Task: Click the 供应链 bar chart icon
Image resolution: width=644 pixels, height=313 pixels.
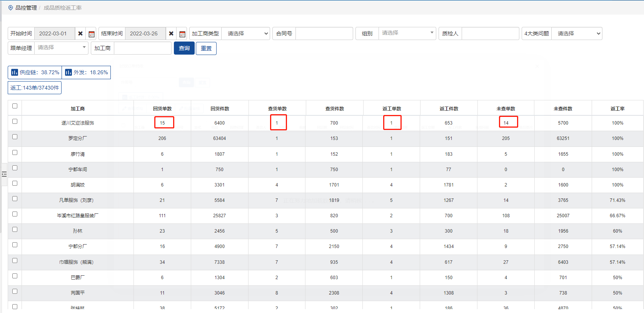Action: click(15, 72)
